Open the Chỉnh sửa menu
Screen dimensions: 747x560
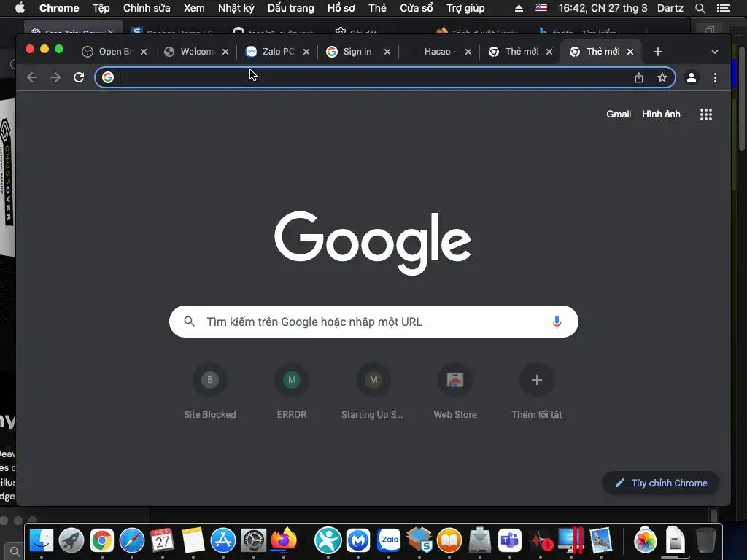147,8
